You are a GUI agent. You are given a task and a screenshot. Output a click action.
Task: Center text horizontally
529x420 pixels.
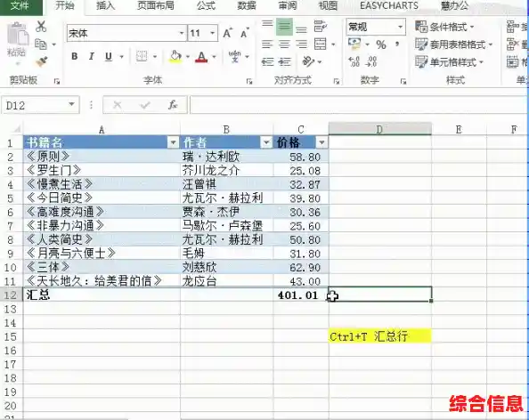(284, 44)
